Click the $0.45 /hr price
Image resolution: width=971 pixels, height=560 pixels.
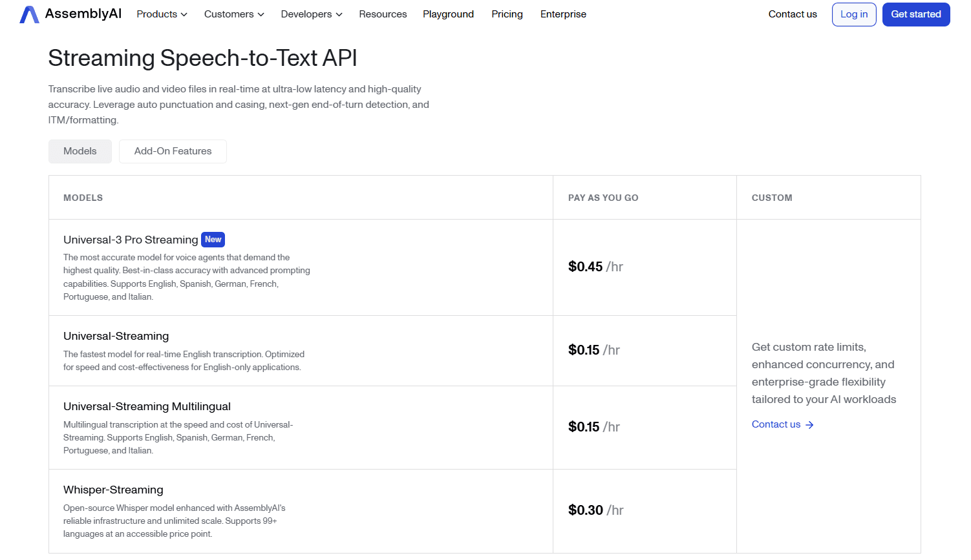(595, 267)
